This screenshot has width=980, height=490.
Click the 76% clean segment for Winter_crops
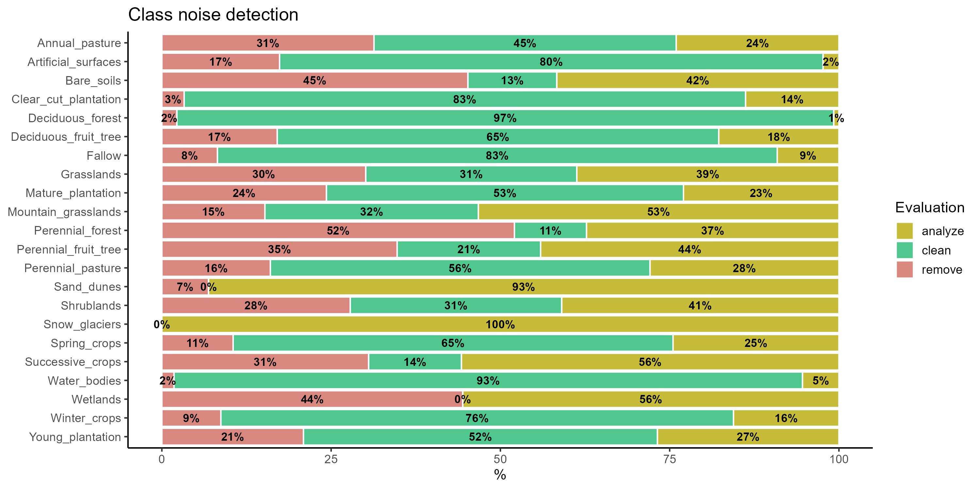tap(477, 418)
